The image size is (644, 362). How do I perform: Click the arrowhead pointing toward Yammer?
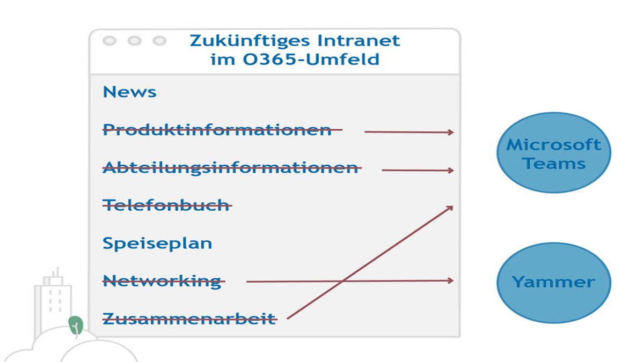(450, 280)
